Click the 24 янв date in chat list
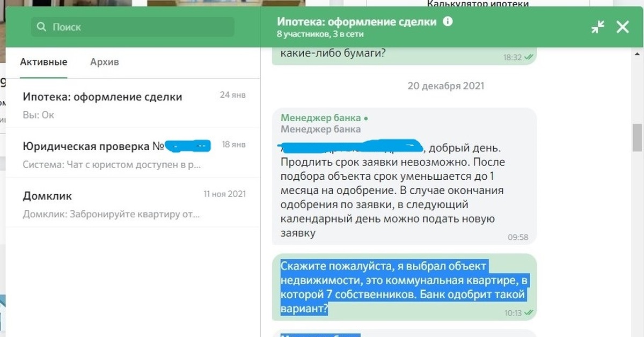Image resolution: width=644 pixels, height=337 pixels. tap(233, 95)
